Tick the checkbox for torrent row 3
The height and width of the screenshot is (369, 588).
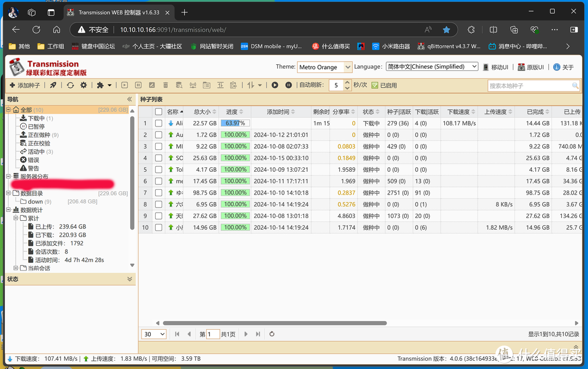point(158,147)
